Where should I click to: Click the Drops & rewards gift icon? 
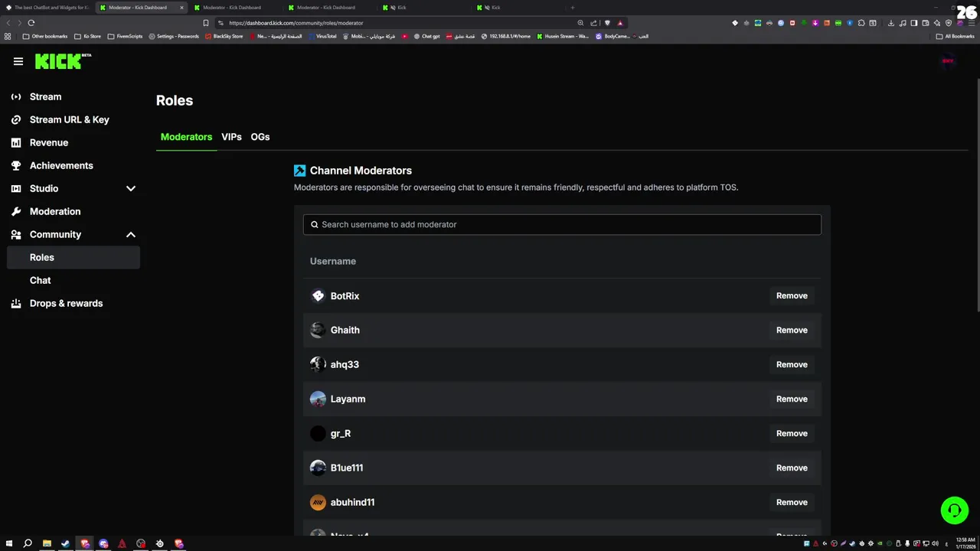coord(16,303)
